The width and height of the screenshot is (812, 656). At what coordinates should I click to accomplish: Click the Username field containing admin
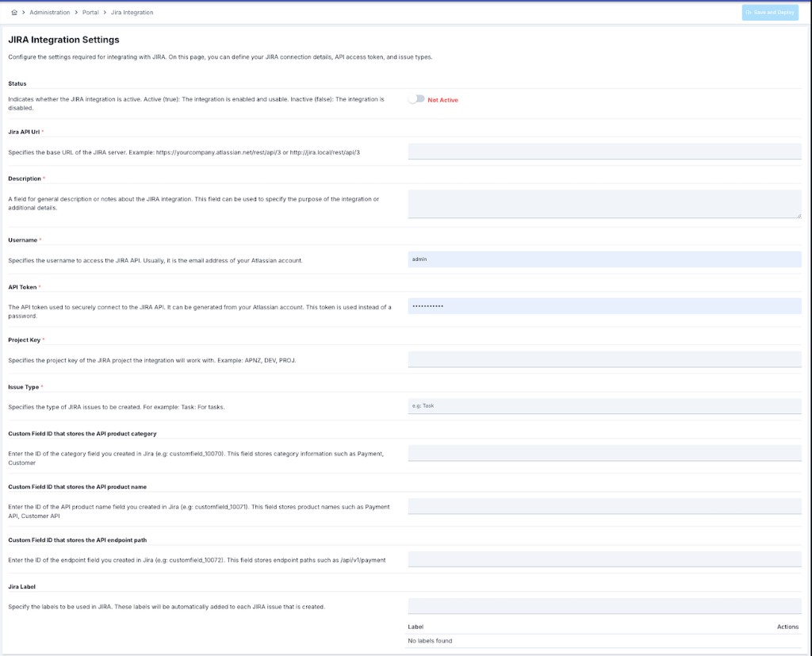tap(604, 259)
